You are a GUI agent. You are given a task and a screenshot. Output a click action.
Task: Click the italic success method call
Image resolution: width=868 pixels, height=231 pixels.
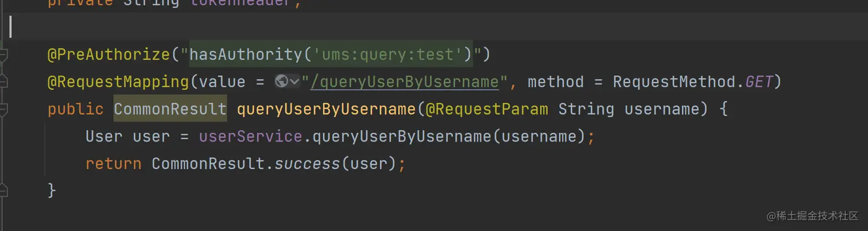(x=307, y=164)
